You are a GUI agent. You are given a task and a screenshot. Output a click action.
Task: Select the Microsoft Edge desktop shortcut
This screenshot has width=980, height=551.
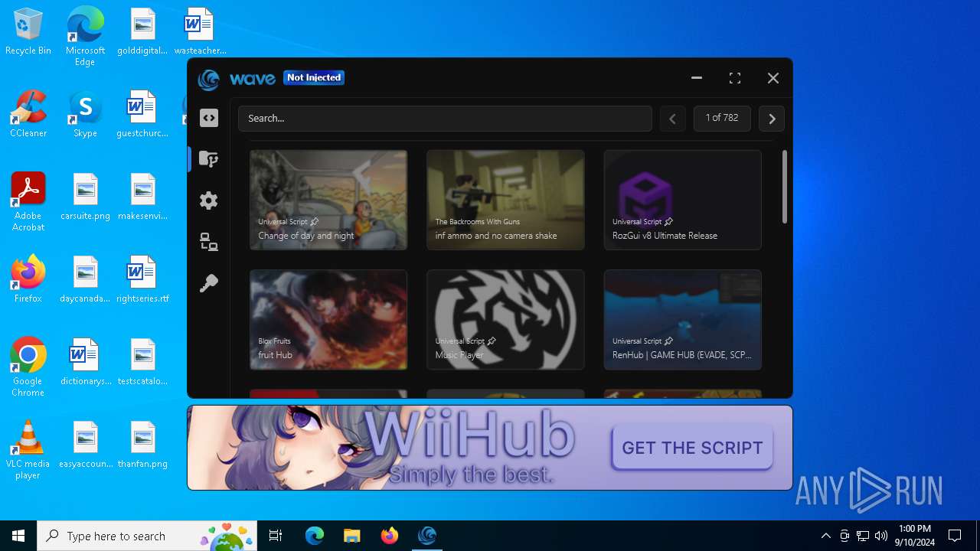[85, 36]
